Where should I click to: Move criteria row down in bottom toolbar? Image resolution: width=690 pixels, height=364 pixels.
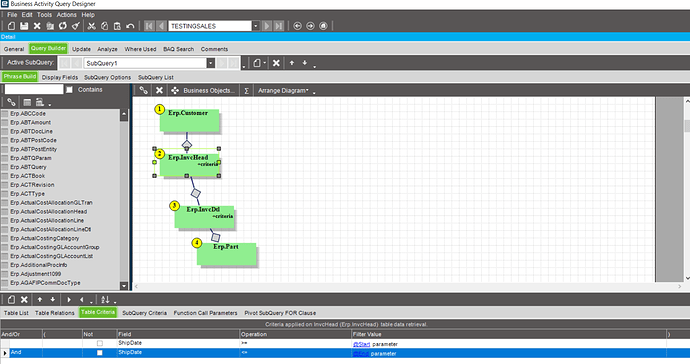[x=52, y=299]
